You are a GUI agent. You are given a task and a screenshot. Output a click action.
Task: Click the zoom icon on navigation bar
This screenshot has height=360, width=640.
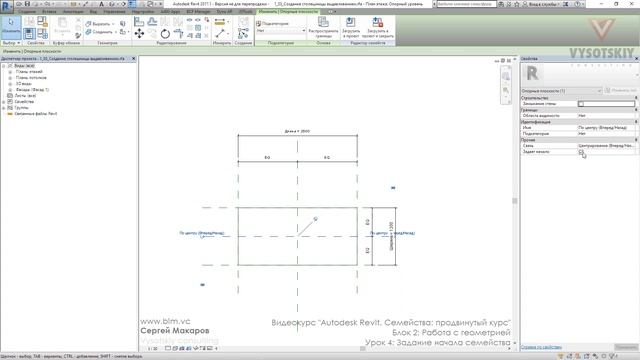pyautogui.click(x=506, y=90)
